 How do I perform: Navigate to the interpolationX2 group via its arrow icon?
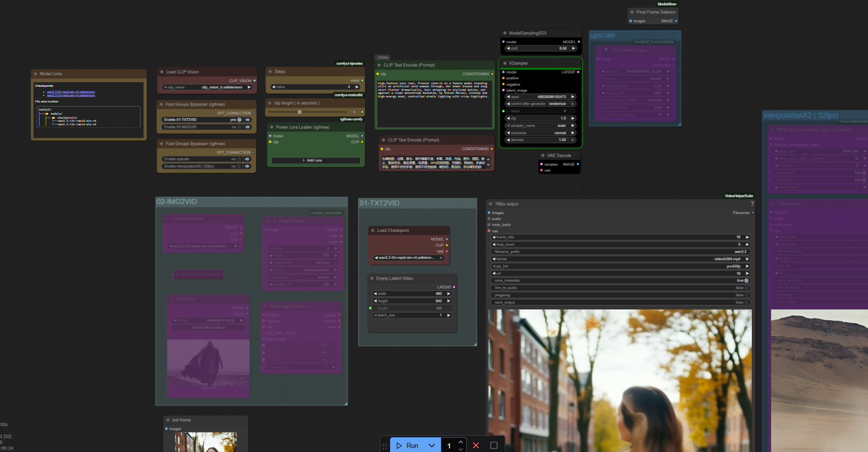pos(248,166)
